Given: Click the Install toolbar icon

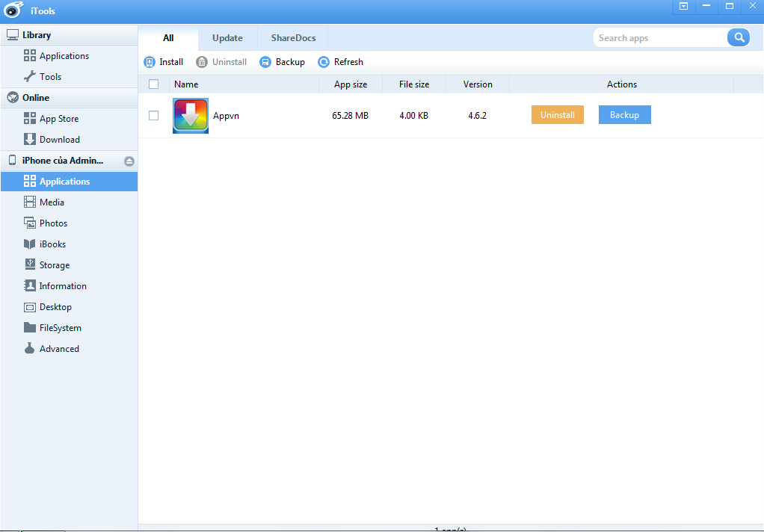Looking at the screenshot, I should coord(150,62).
